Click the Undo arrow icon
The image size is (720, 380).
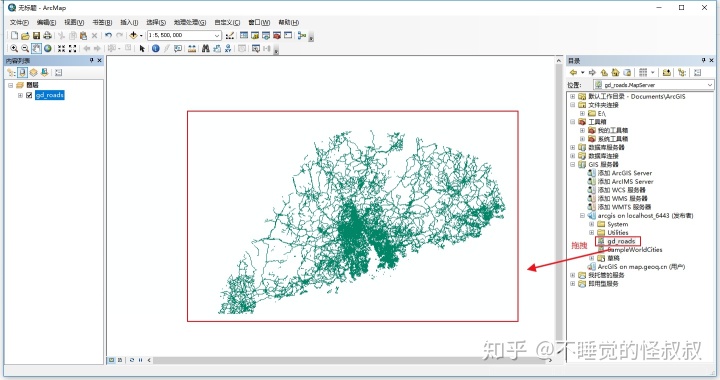coord(108,35)
